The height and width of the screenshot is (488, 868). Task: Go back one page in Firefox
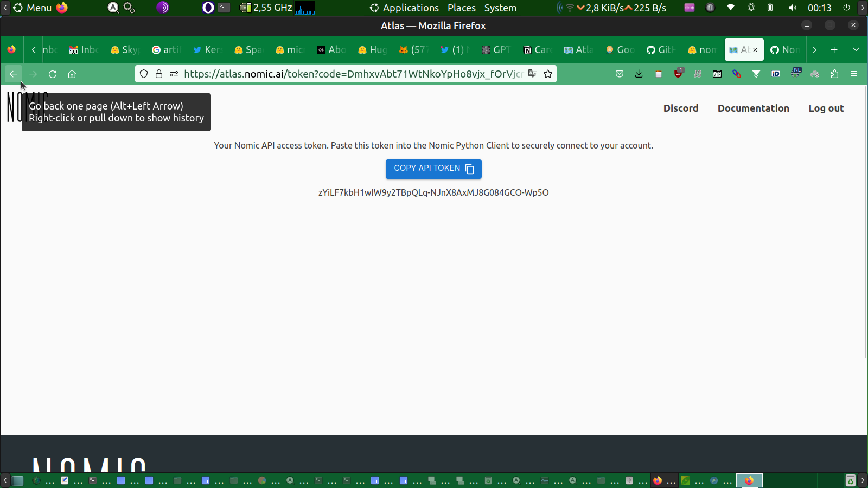click(14, 74)
